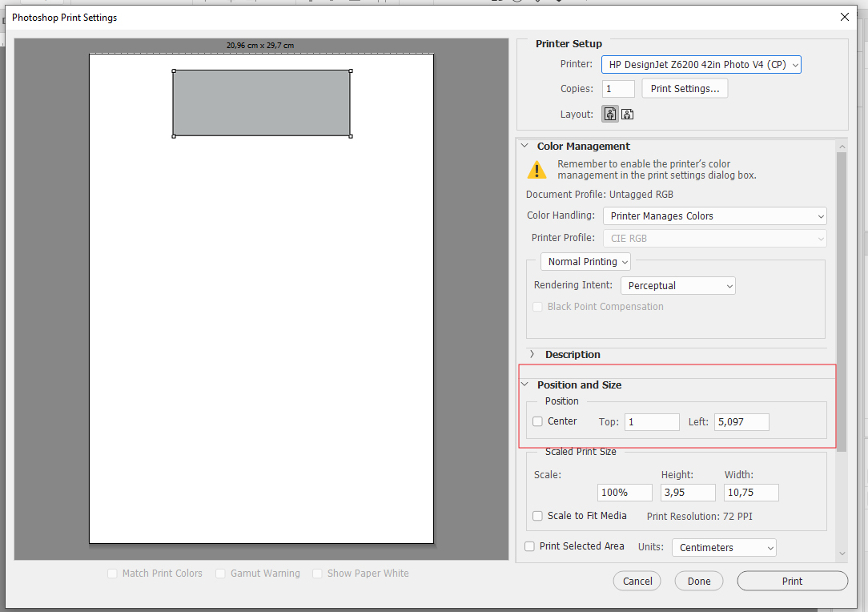868x612 pixels.
Task: Change the Rendering Intent dropdown
Action: point(677,285)
